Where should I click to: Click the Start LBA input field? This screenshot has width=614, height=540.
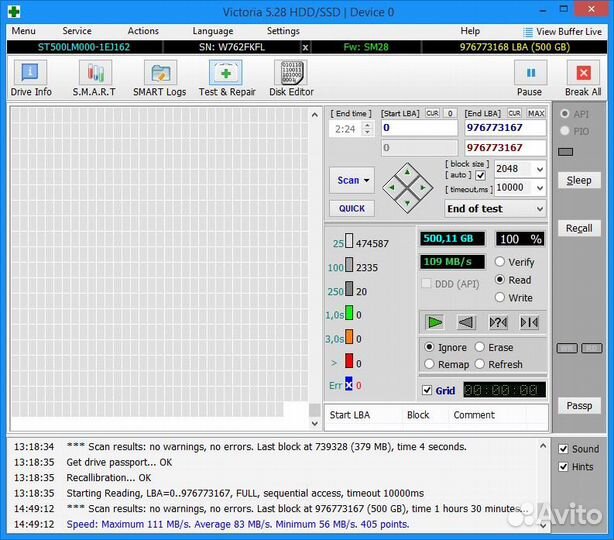419,128
